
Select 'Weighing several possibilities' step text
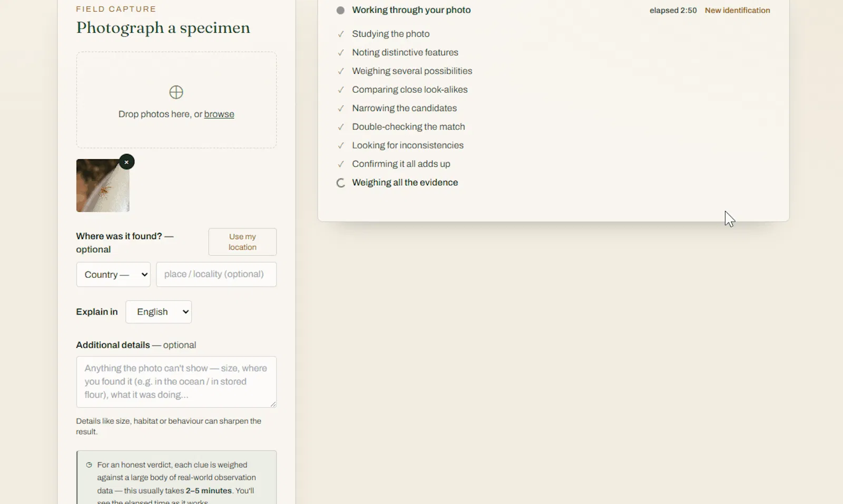coord(412,71)
